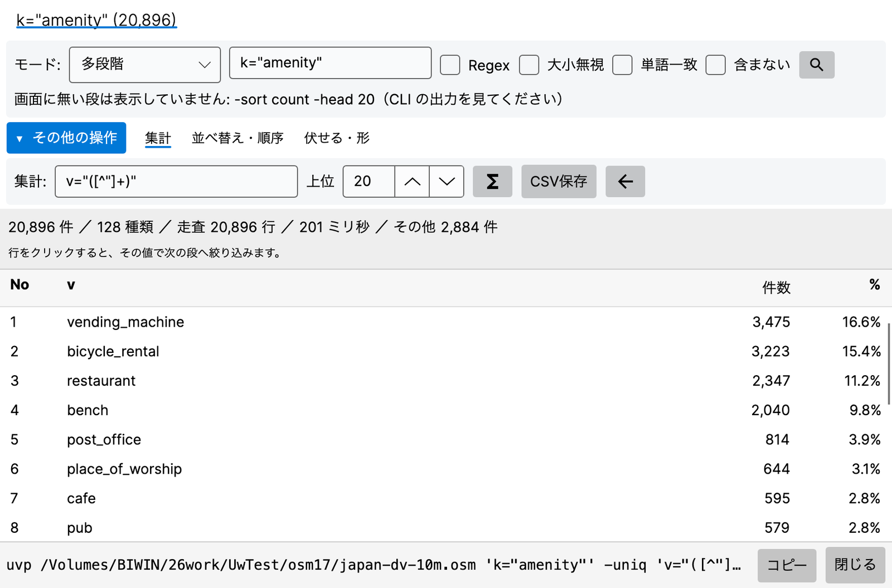This screenshot has height=588, width=892.
Task: Click the 集計 pattern input field
Action: pos(176,181)
